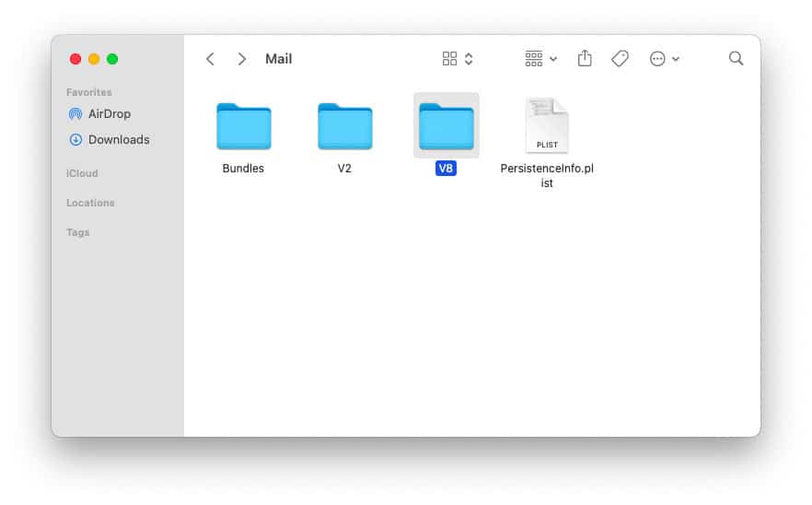Image resolution: width=812 pixels, height=505 pixels.
Task: Click the V2 folder name label
Action: point(344,169)
